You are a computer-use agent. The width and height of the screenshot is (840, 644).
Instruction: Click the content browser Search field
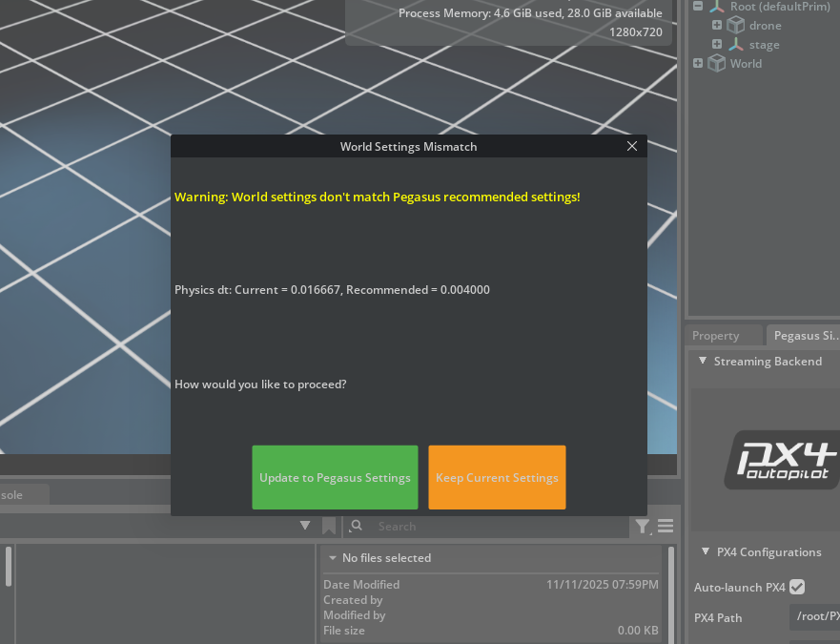(x=496, y=527)
